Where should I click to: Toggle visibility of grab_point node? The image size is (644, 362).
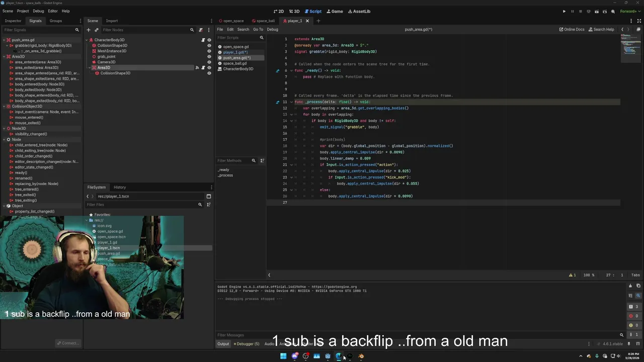(209, 56)
